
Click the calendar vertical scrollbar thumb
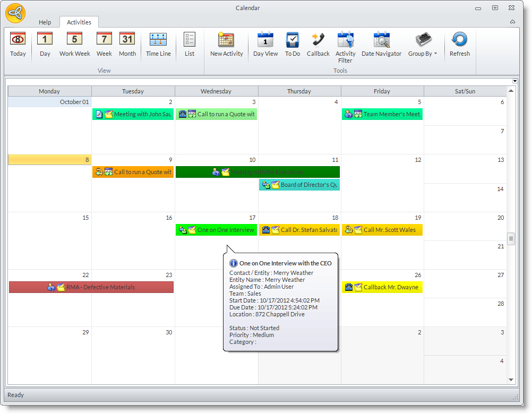coord(511,239)
